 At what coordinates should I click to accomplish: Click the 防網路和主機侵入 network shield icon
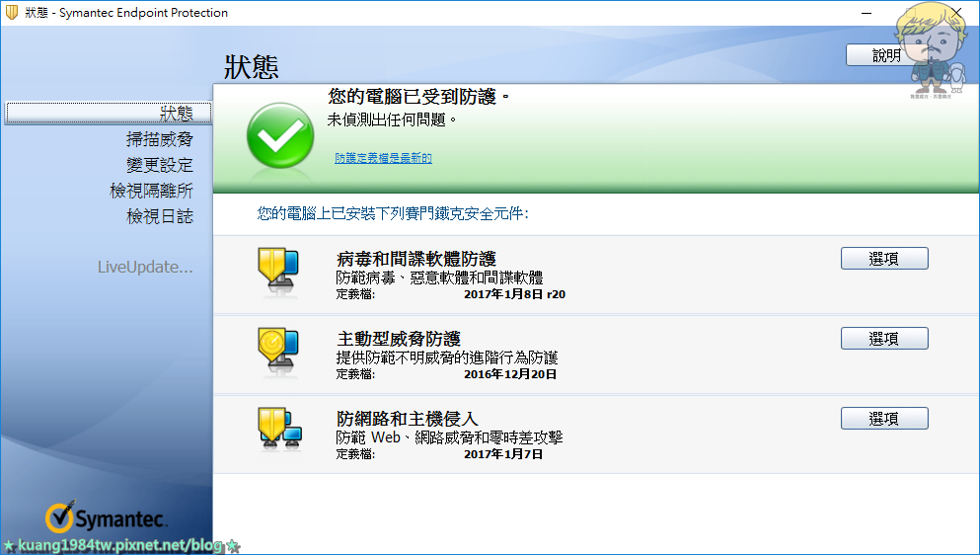coord(280,430)
